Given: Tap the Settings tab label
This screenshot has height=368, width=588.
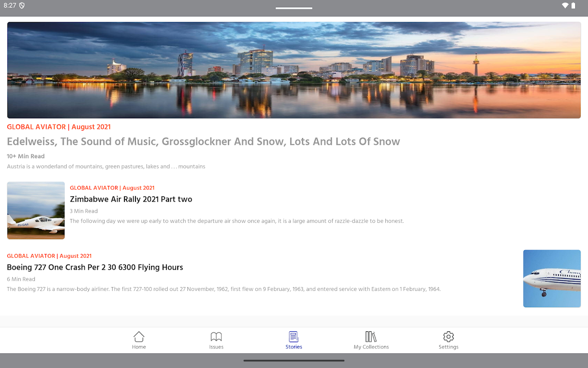Looking at the screenshot, I should tap(448, 347).
